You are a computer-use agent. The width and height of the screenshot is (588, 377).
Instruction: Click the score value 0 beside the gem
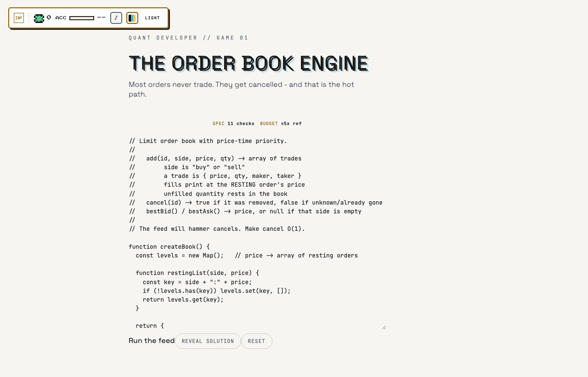(49, 17)
